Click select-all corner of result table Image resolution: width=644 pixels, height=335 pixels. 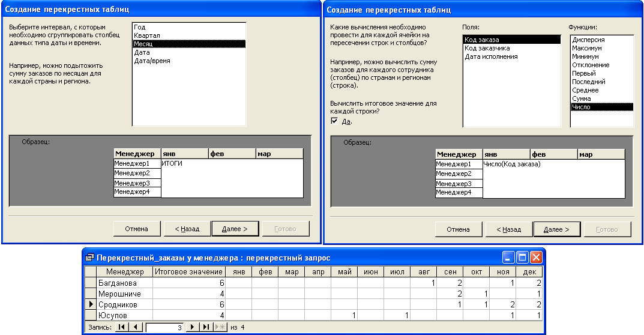coord(91,272)
